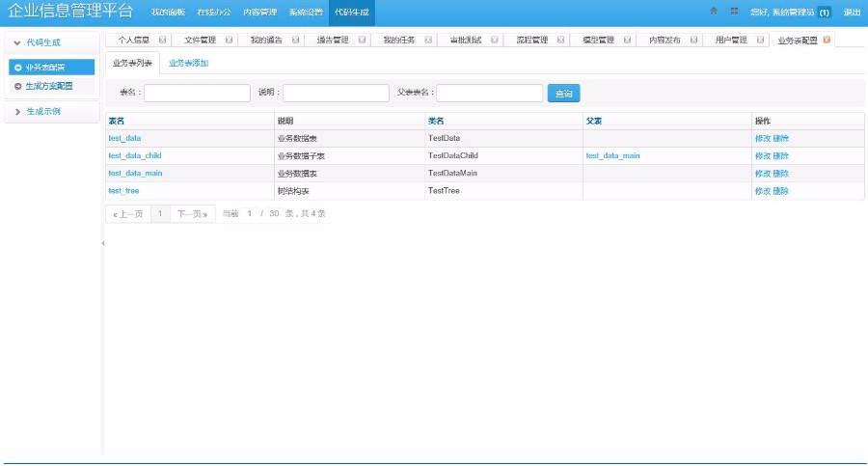Click 删除 for the test_data_child row

coord(780,156)
